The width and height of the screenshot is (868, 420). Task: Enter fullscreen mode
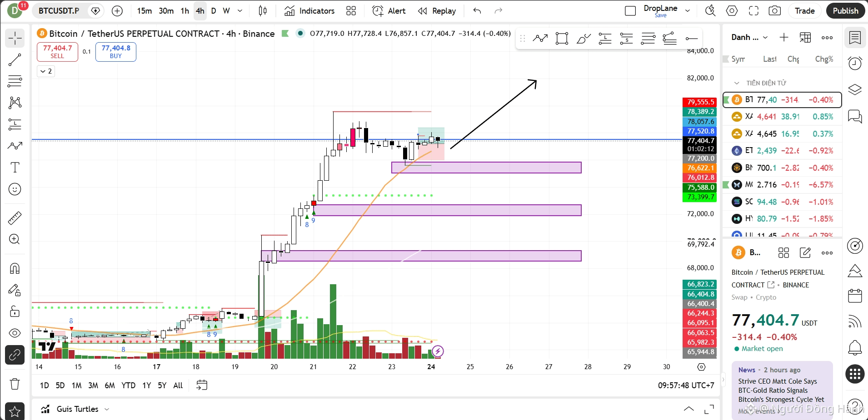tap(753, 11)
